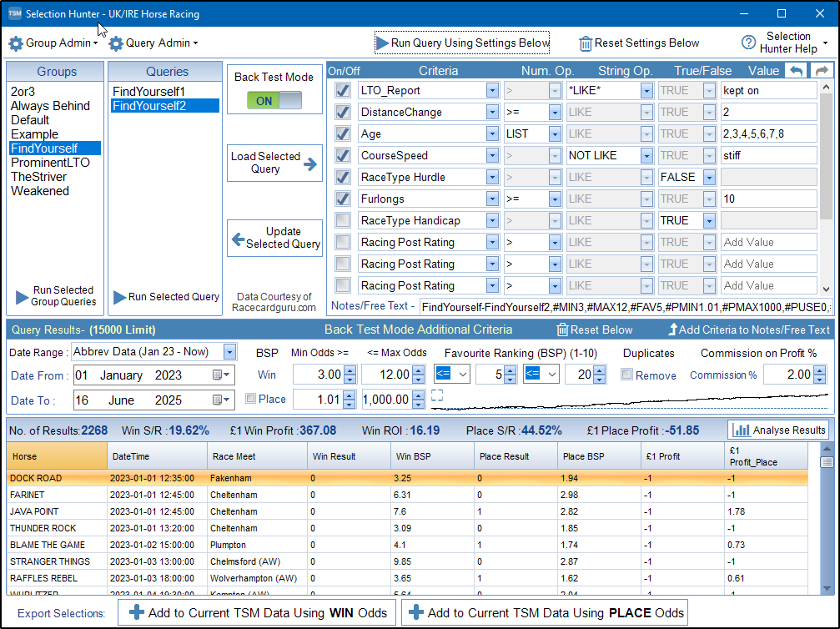840x629 pixels.
Task: Click the Date From calendar icon
Action: [219, 375]
